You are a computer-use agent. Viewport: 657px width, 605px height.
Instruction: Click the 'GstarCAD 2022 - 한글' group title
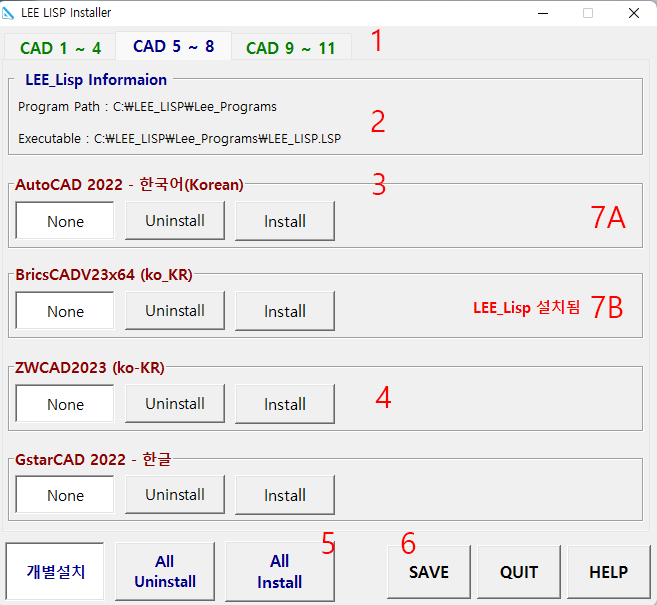[93, 460]
